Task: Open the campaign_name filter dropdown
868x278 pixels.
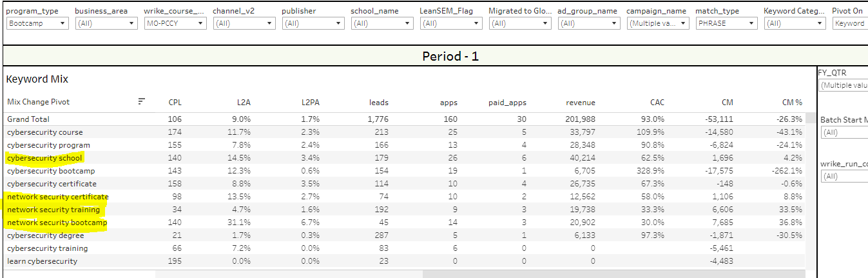Action: tap(658, 23)
